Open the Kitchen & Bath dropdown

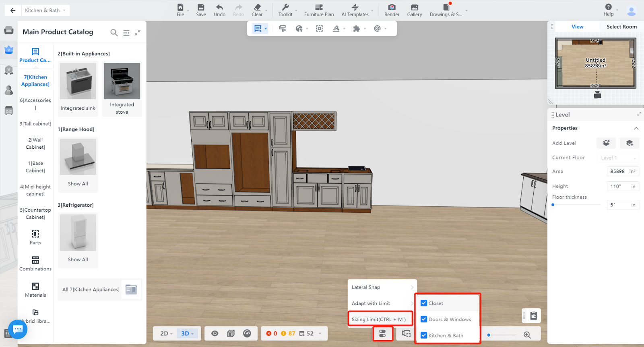45,10
